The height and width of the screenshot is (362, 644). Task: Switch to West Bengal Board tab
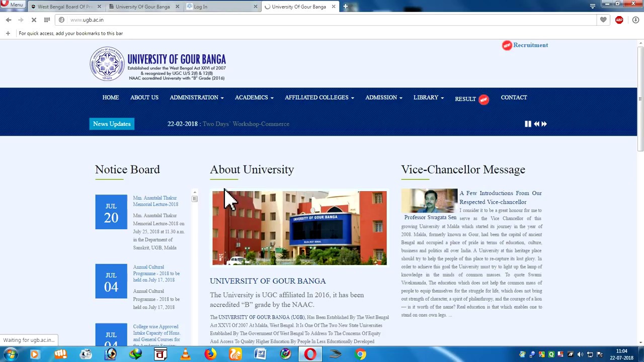coord(65,7)
